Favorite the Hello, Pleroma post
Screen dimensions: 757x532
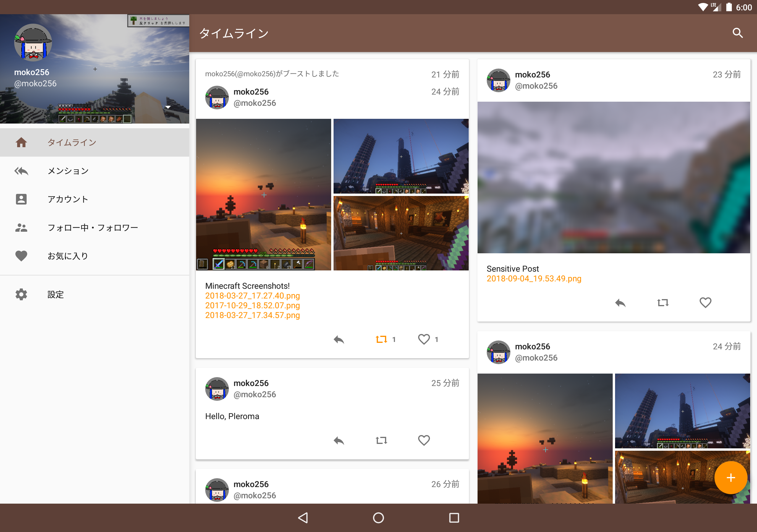(424, 440)
